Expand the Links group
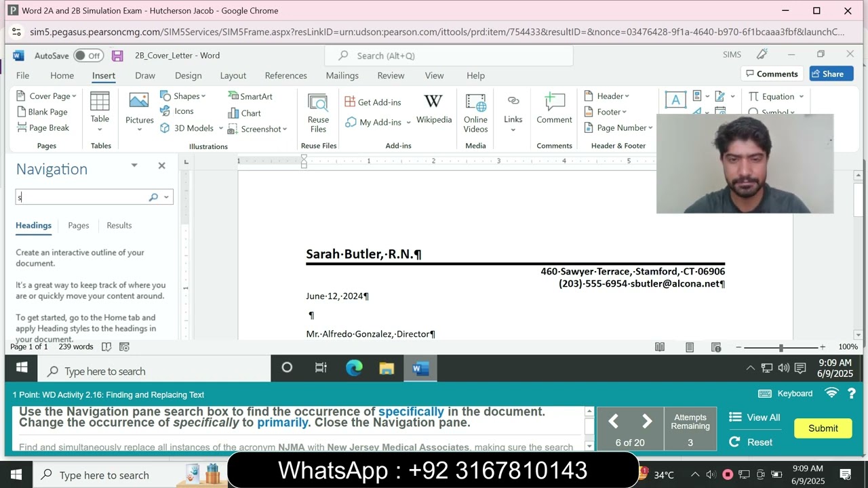This screenshot has width=868, height=488. tap(513, 113)
